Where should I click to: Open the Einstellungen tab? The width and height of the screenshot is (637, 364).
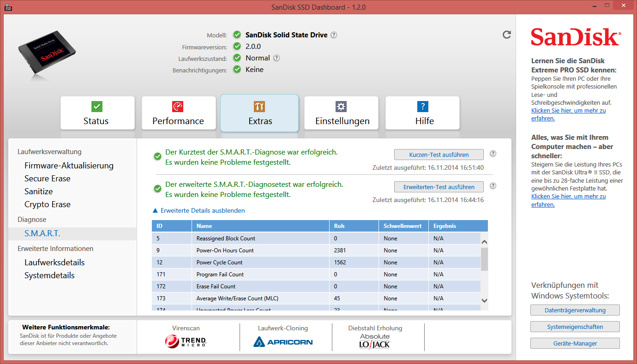point(341,113)
